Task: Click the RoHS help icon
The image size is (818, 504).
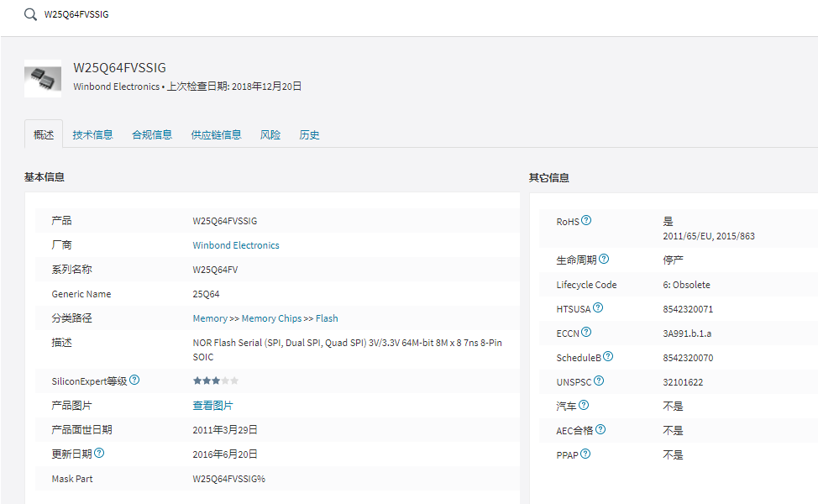Action: 586,220
